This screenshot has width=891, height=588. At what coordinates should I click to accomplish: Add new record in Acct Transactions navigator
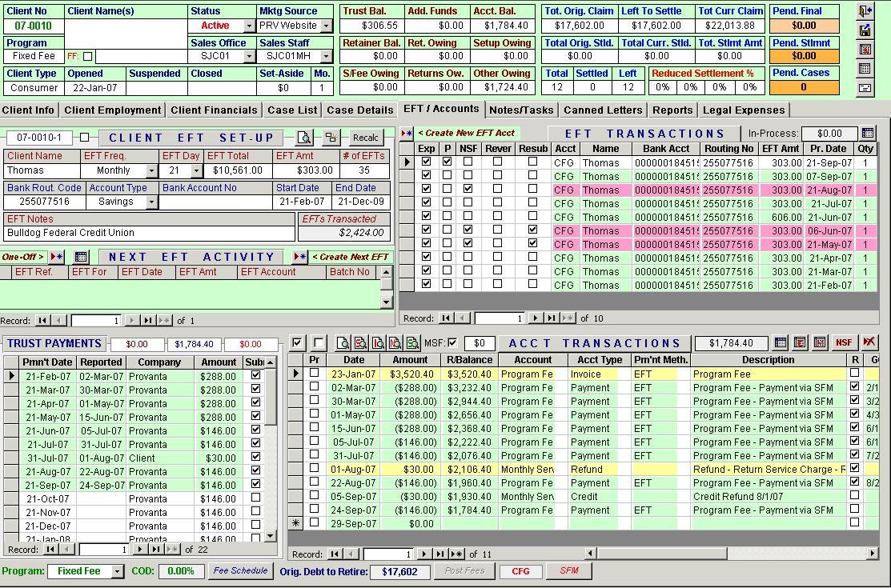[456, 554]
